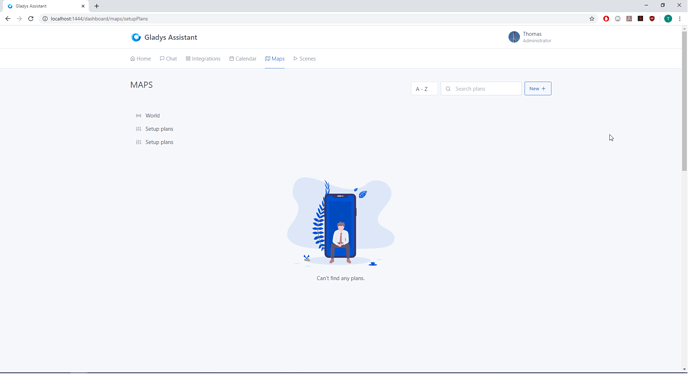Open the Home tab
Viewport: 690px width, 374px height.
click(x=140, y=59)
